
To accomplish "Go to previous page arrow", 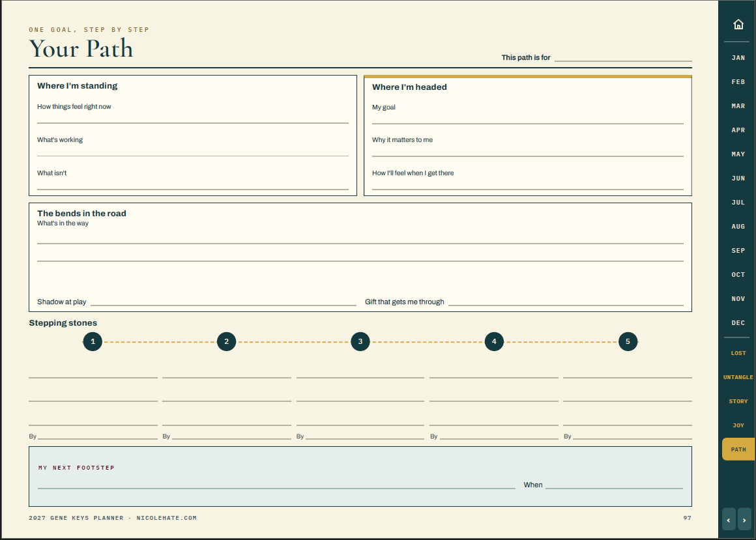I will click(729, 520).
